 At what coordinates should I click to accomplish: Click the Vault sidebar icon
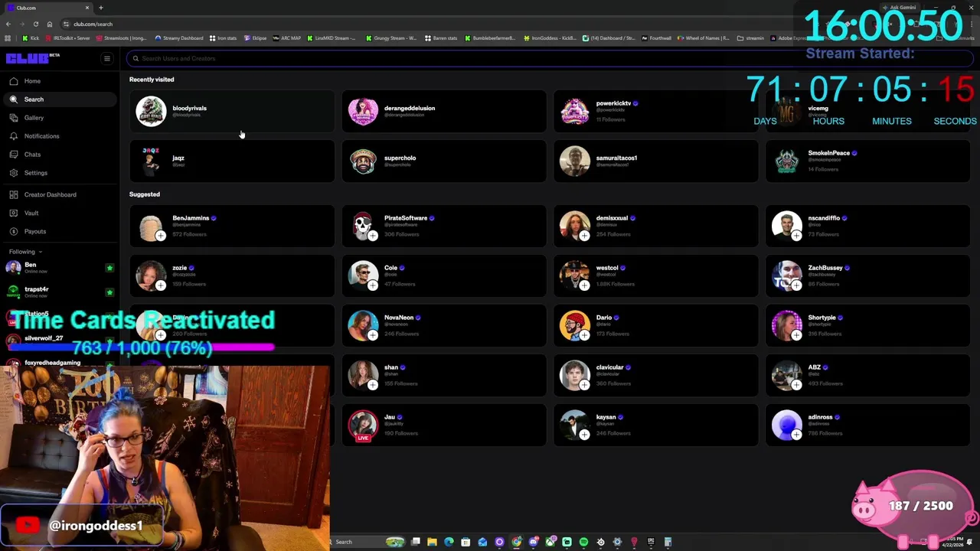(x=13, y=213)
